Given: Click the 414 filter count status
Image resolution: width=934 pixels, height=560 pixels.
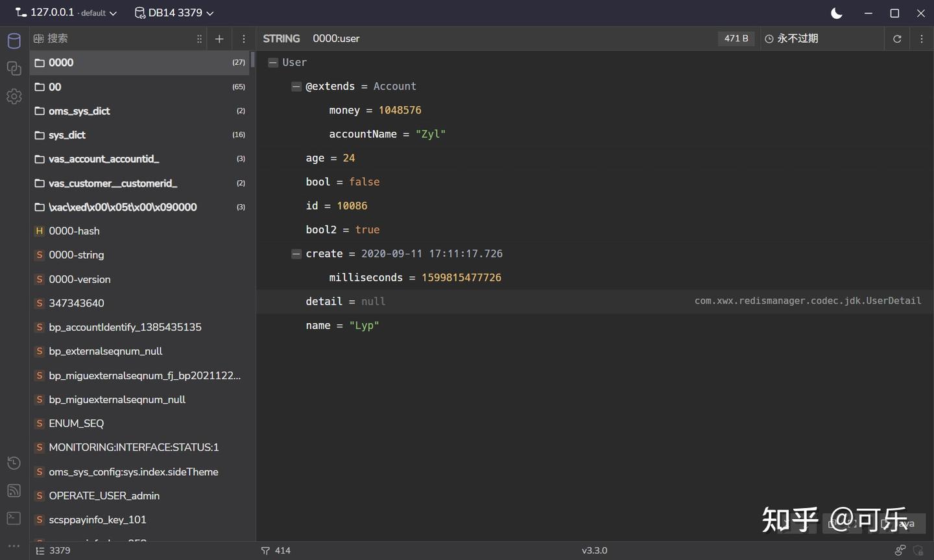Looking at the screenshot, I should coord(276,550).
